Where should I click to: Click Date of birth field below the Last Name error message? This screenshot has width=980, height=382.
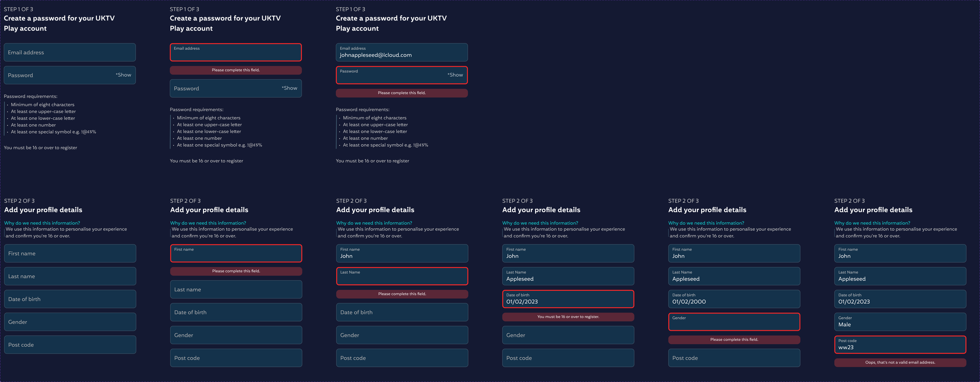(x=402, y=312)
